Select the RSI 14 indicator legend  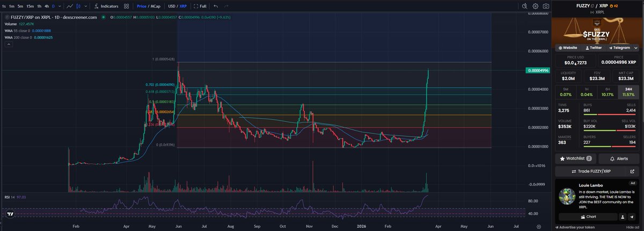coord(15,197)
